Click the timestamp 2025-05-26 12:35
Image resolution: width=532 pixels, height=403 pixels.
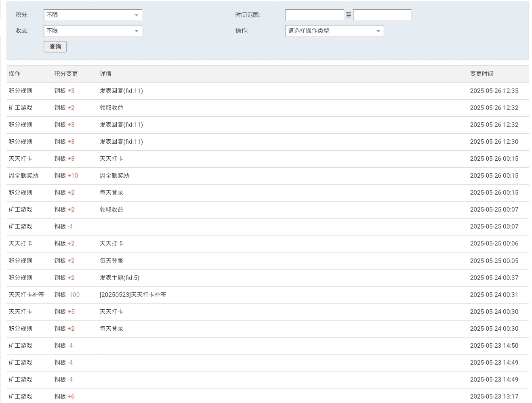[494, 90]
